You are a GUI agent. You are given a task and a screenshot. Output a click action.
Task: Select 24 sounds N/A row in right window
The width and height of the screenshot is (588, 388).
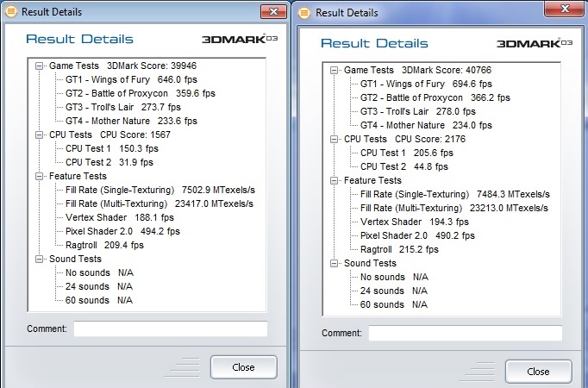coord(394,291)
